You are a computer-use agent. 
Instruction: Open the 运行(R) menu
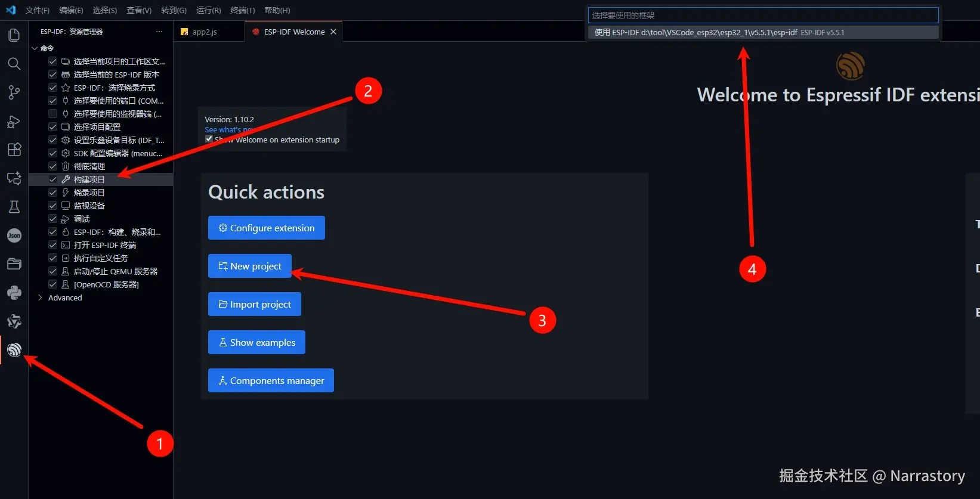coord(208,10)
